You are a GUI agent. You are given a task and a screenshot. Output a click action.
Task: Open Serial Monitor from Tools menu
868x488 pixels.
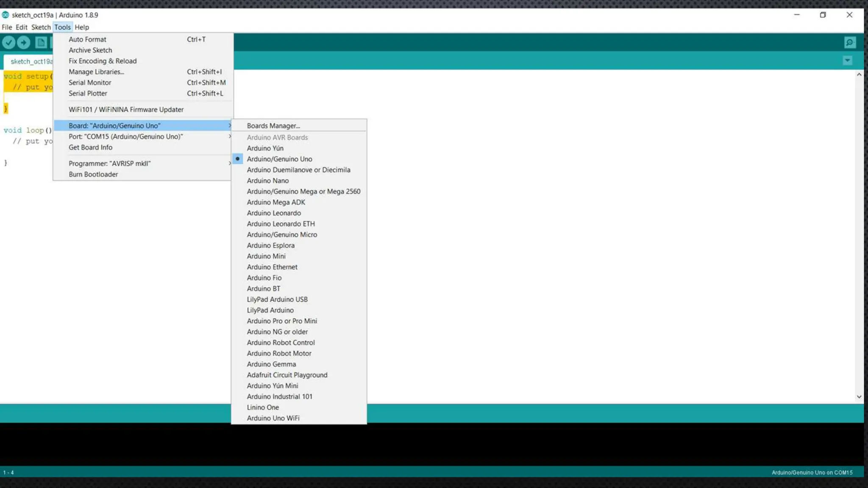(x=143, y=83)
